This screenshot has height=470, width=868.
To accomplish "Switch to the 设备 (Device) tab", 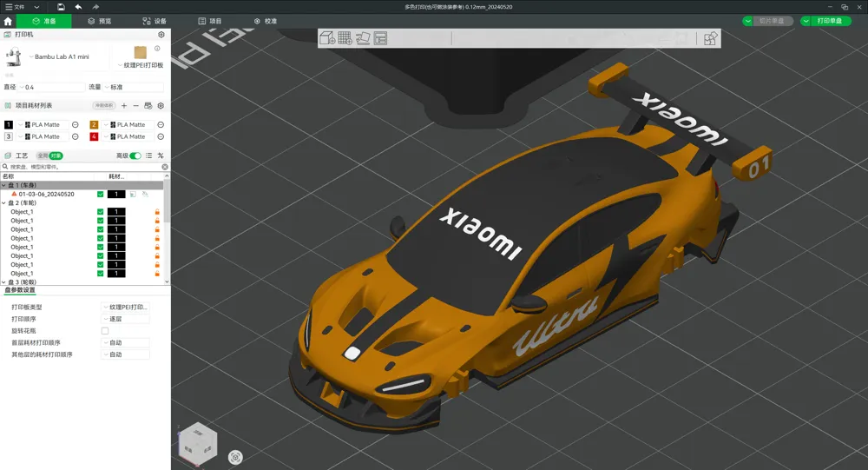I will [x=155, y=21].
